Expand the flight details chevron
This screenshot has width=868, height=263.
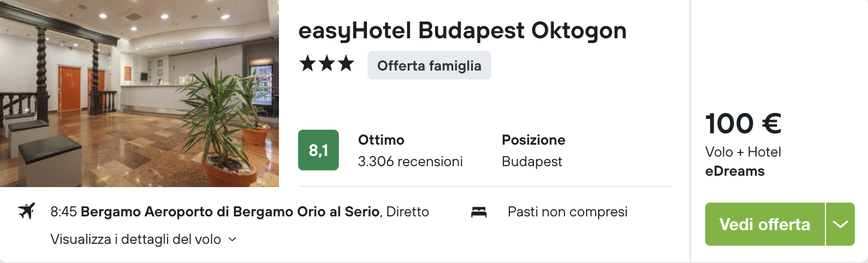coord(233,240)
